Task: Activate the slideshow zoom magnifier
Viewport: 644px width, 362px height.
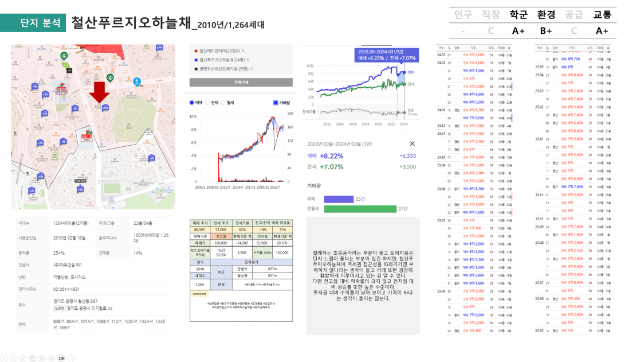Action: [42, 359]
